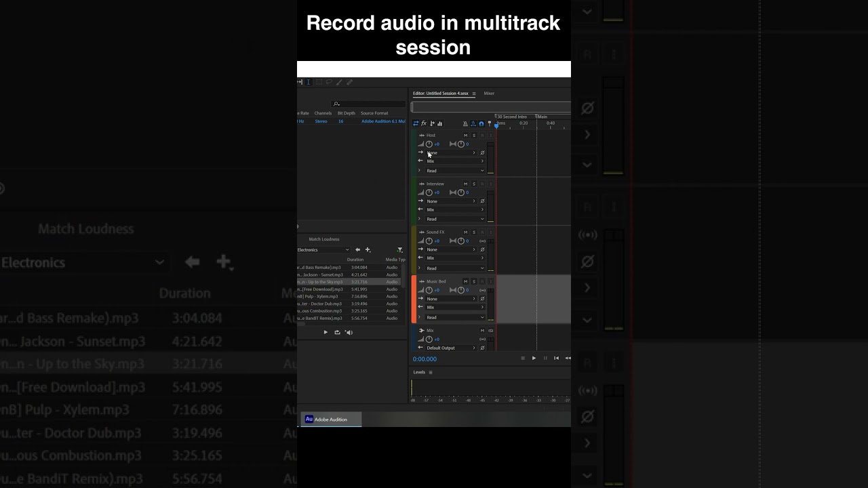
Task: Open Interview track input None dropdown
Action: (x=451, y=201)
